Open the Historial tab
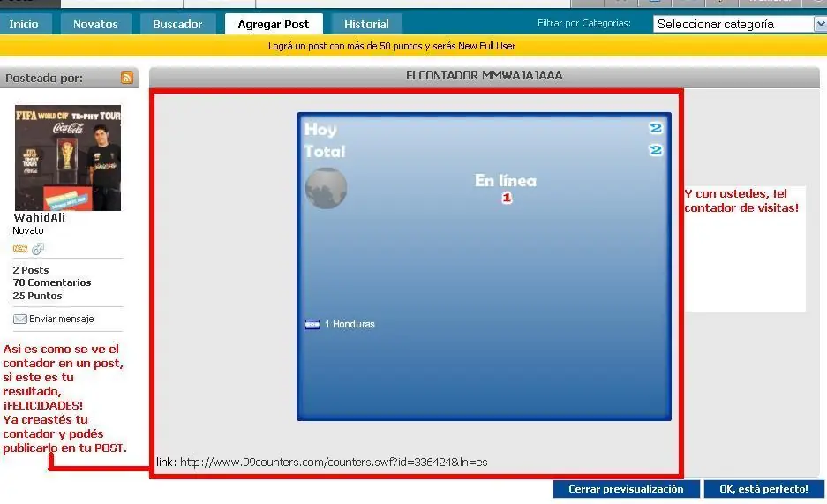Screen dimensions: 827x504 tap(366, 24)
